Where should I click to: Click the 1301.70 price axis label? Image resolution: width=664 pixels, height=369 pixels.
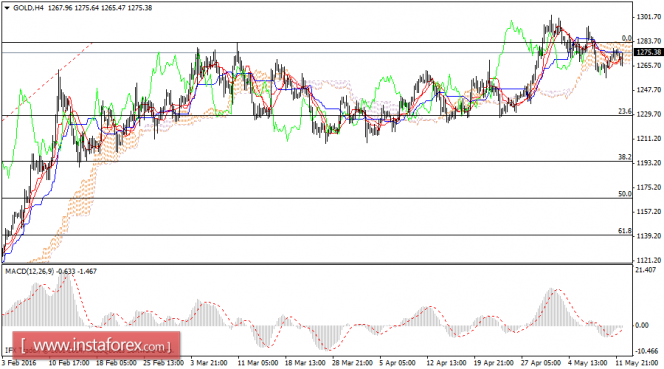(x=649, y=17)
